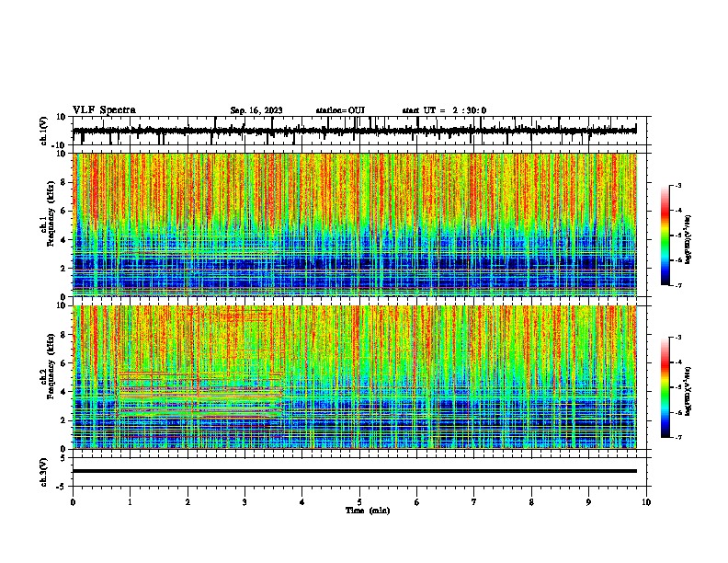
Task: Click the ch.3 flat black trace
Action: (x=354, y=471)
